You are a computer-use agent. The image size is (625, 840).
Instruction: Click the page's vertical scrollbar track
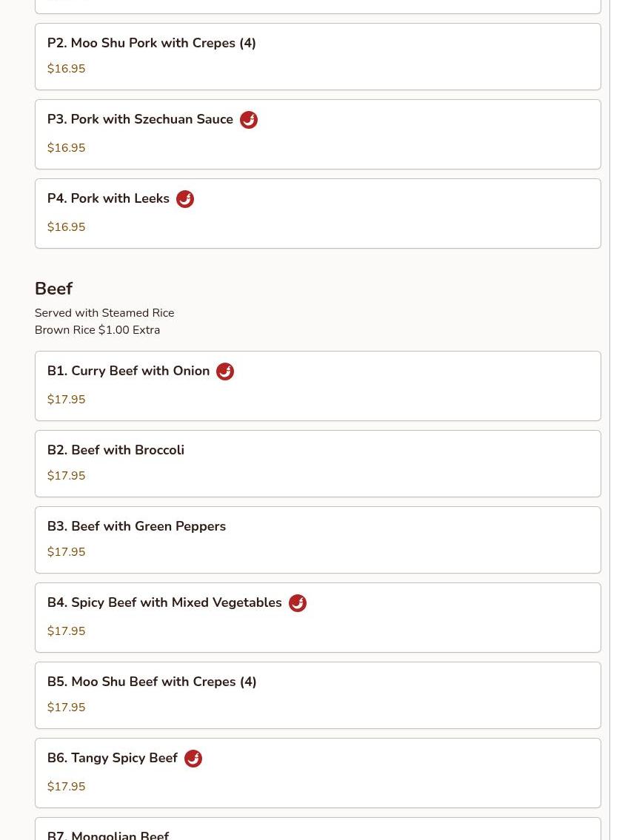coord(616,420)
